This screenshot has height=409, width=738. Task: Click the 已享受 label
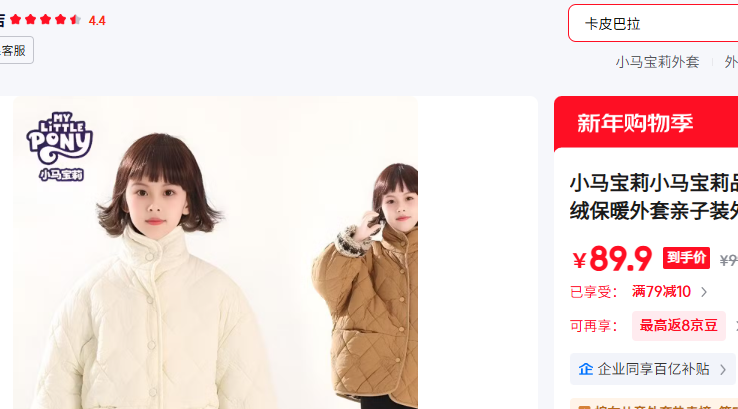click(x=594, y=292)
